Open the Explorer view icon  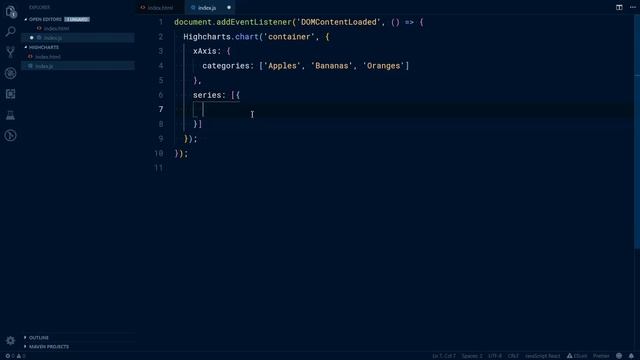[11, 11]
